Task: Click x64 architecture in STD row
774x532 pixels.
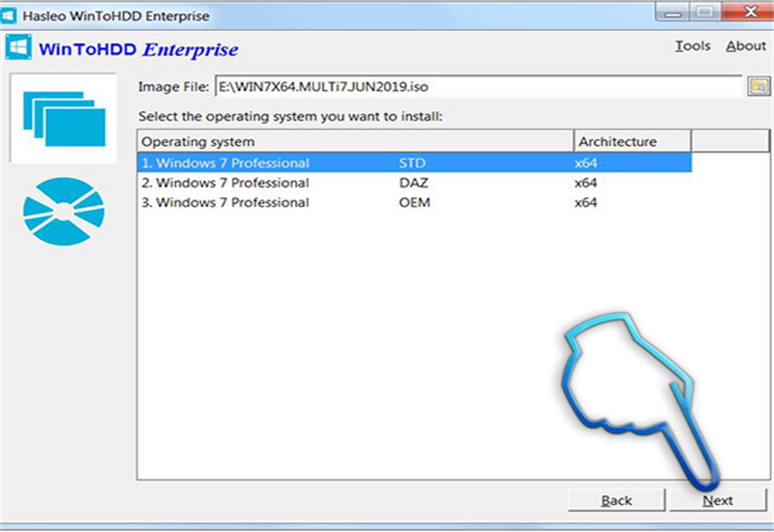Action: [585, 163]
